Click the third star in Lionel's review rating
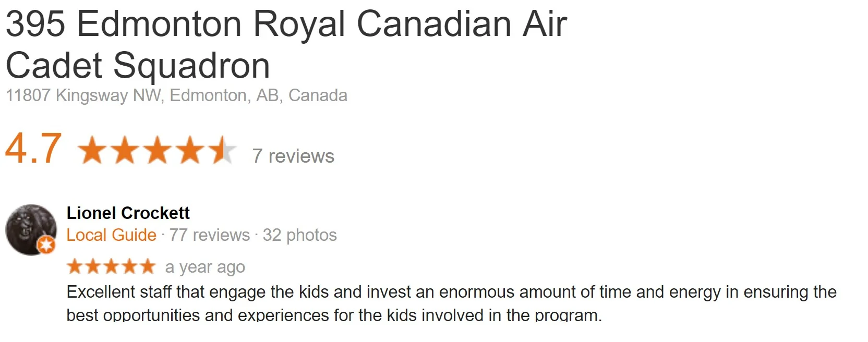 (111, 266)
